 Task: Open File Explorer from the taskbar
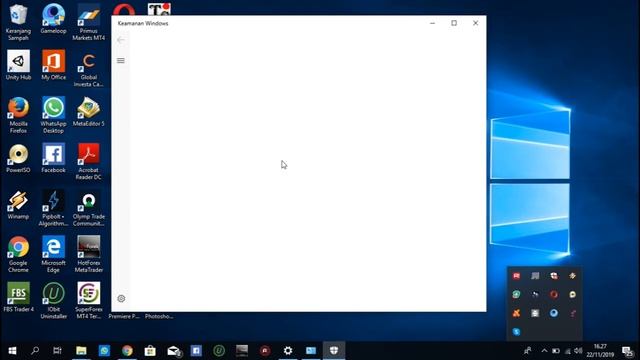click(x=81, y=351)
